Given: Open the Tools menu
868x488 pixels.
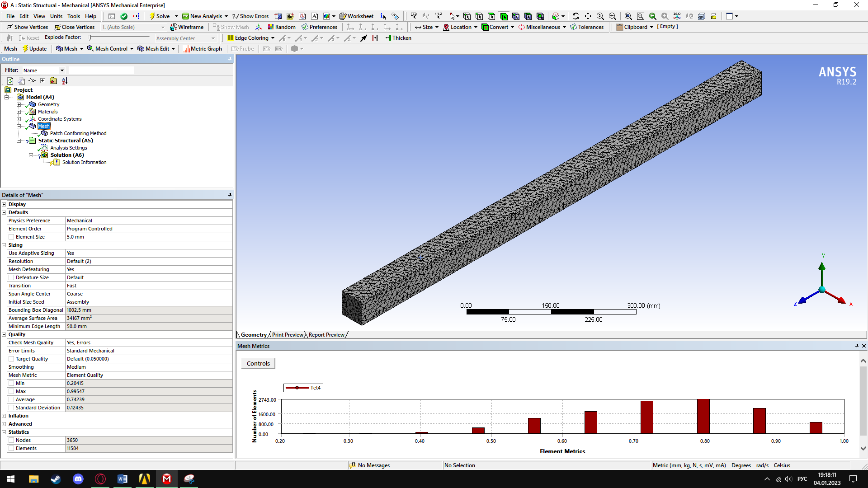Looking at the screenshot, I should click(x=74, y=16).
